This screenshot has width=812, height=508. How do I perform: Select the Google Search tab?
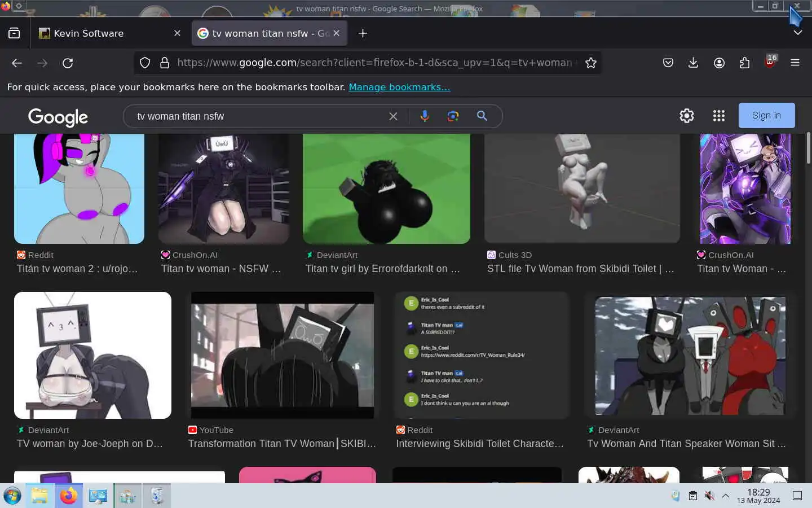(270, 33)
